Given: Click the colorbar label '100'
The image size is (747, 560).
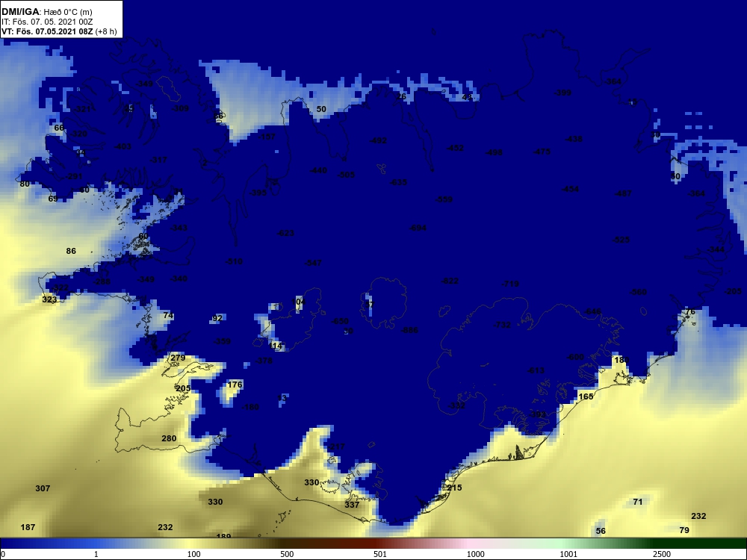Looking at the screenshot, I should coord(194,554).
